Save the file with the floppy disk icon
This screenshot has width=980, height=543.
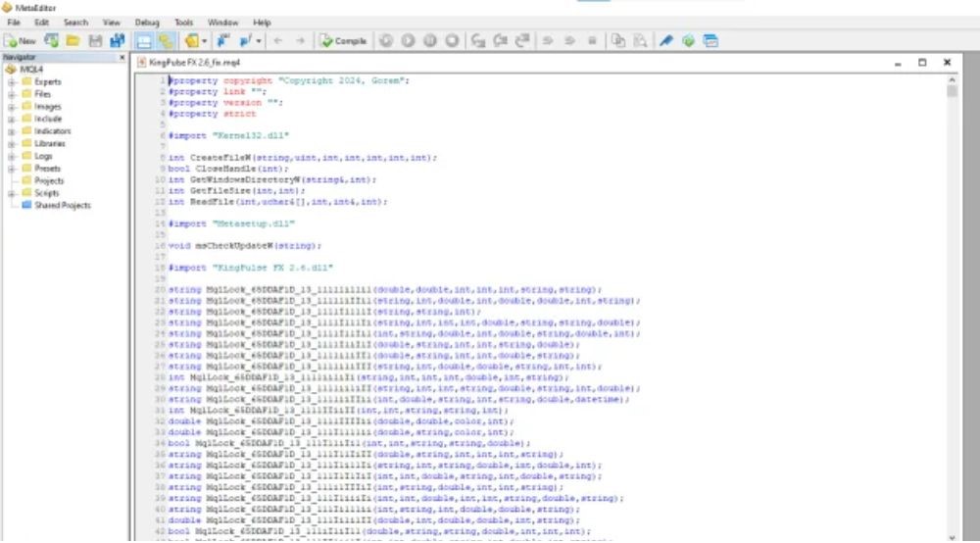[x=95, y=40]
